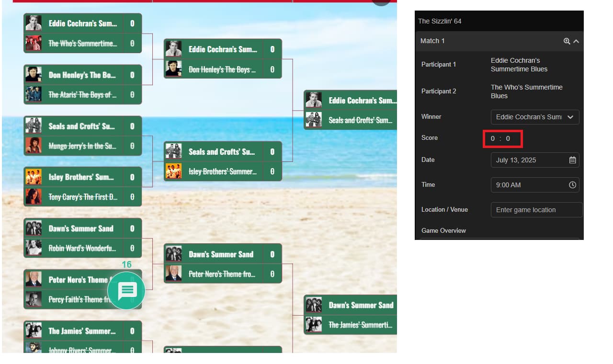Click The Jamies' thumbnail above Johnny Rivers' entry
Screen dimensions: 613x364
pyautogui.click(x=34, y=330)
